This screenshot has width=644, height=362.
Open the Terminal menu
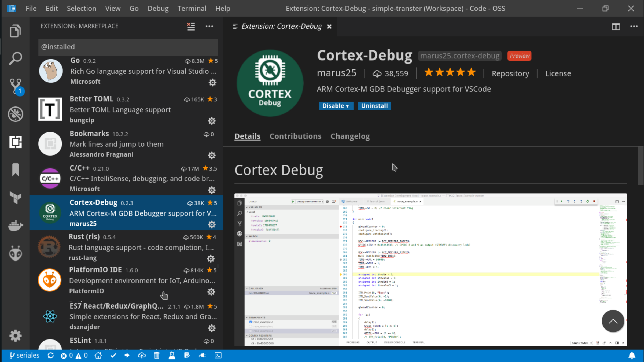click(192, 8)
